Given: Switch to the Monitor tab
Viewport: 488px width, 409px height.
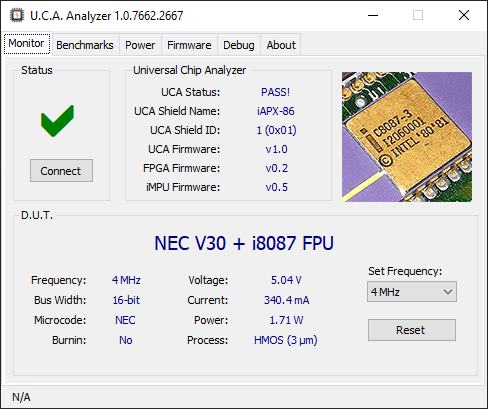Looking at the screenshot, I should pos(27,43).
